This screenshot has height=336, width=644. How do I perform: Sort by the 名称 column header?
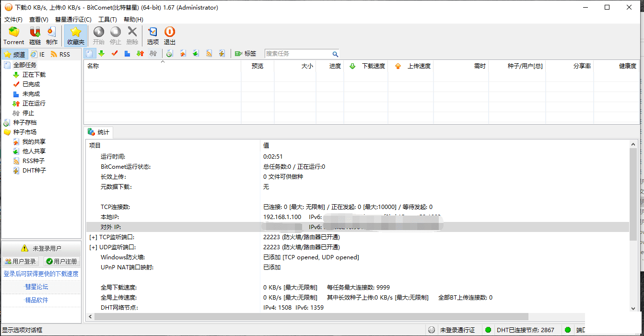(x=163, y=66)
